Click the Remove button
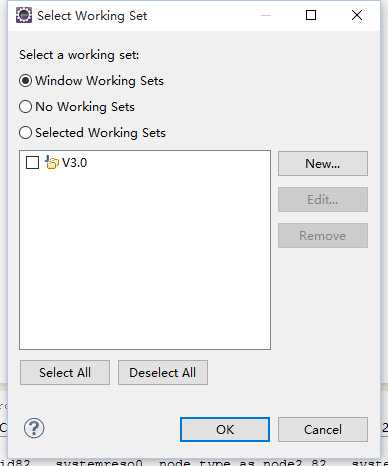Image resolution: width=388 pixels, height=466 pixels. coord(323,236)
